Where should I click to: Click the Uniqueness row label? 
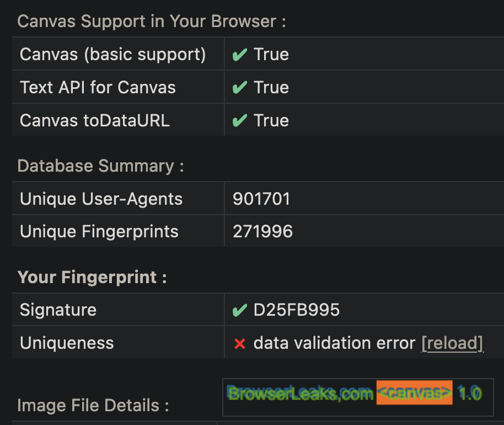(x=67, y=343)
